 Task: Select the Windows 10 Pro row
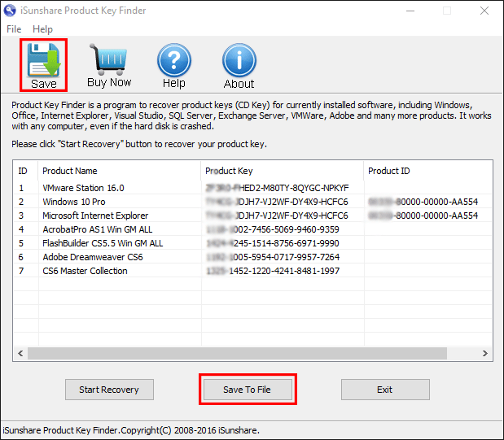coord(252,202)
